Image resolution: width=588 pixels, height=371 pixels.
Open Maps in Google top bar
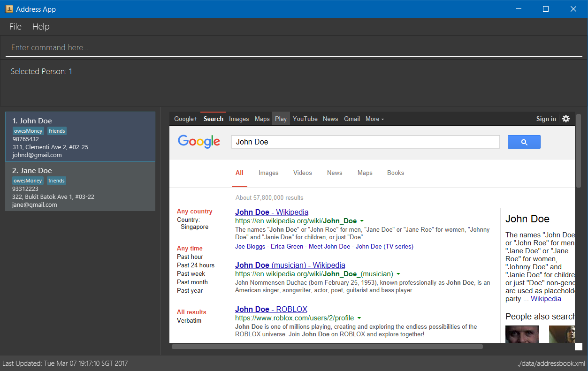(x=262, y=119)
